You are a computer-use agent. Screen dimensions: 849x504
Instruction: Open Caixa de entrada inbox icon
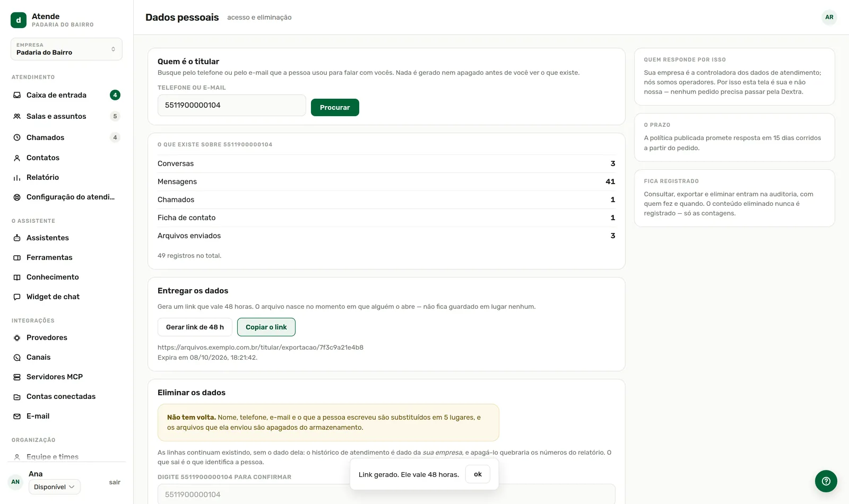pos(17,95)
